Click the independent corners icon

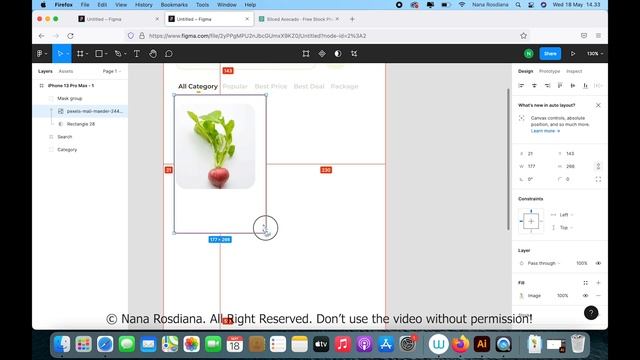point(598,179)
